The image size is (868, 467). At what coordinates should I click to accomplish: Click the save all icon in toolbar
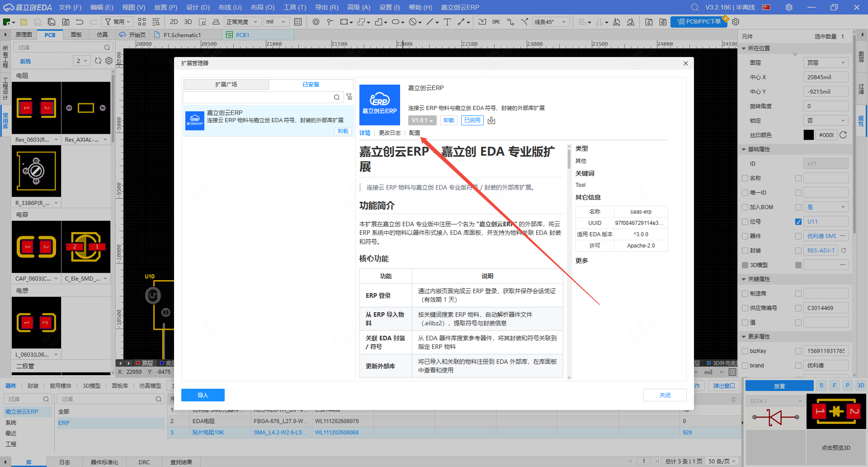pos(52,22)
